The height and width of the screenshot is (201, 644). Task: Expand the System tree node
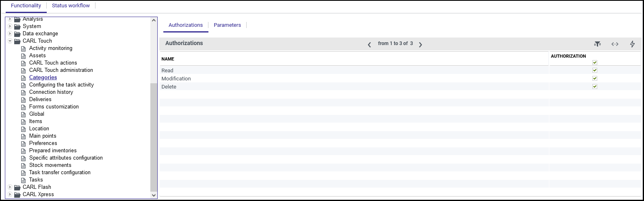[10, 26]
